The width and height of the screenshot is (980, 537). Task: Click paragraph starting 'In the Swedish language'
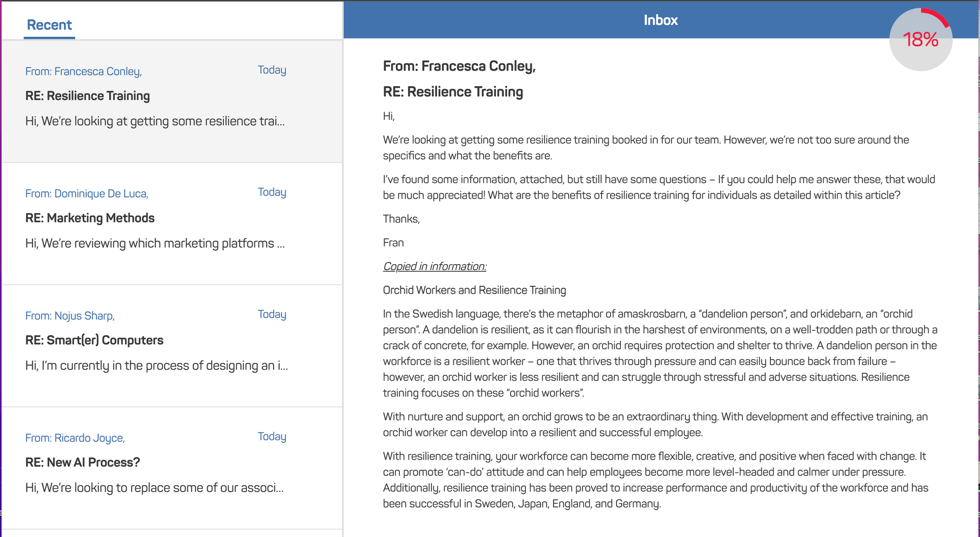click(660, 353)
